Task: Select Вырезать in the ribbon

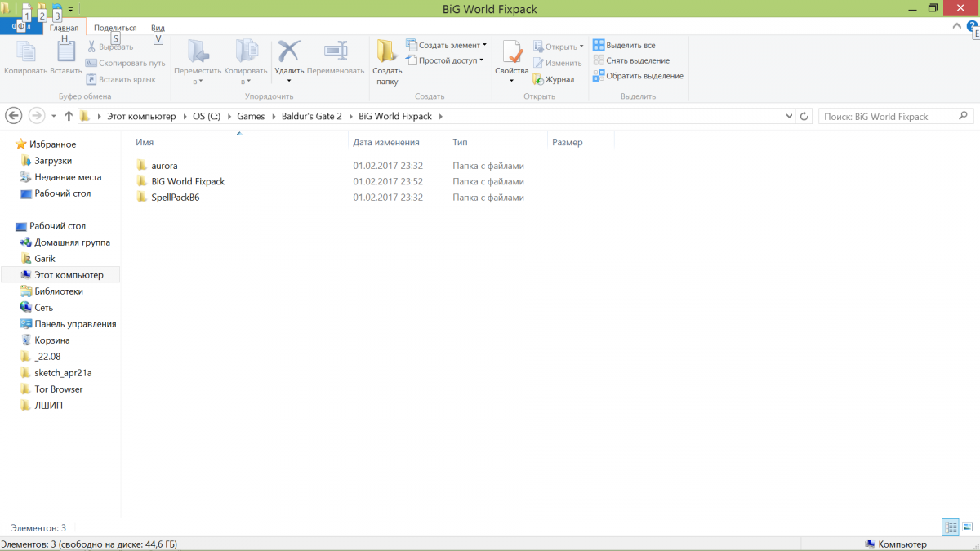Action: pyautogui.click(x=109, y=47)
